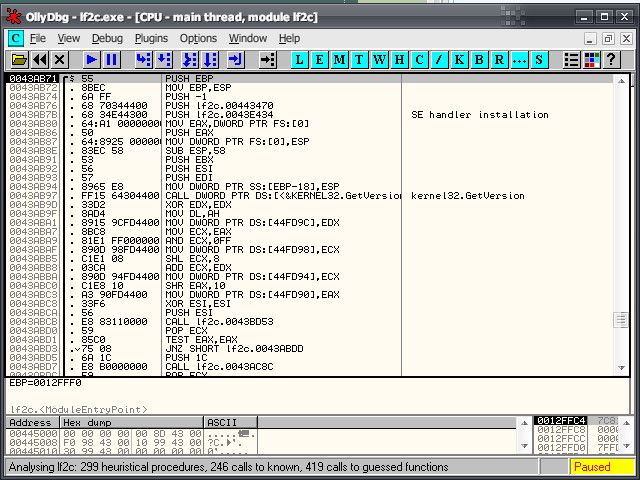Show Windows list with W button
The image size is (640, 480).
tap(379, 60)
